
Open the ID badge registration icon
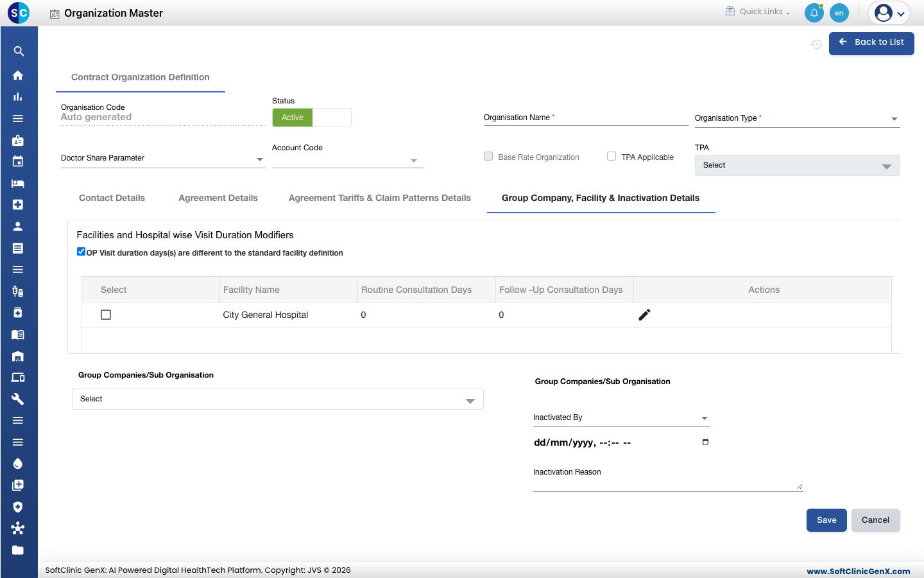18,140
